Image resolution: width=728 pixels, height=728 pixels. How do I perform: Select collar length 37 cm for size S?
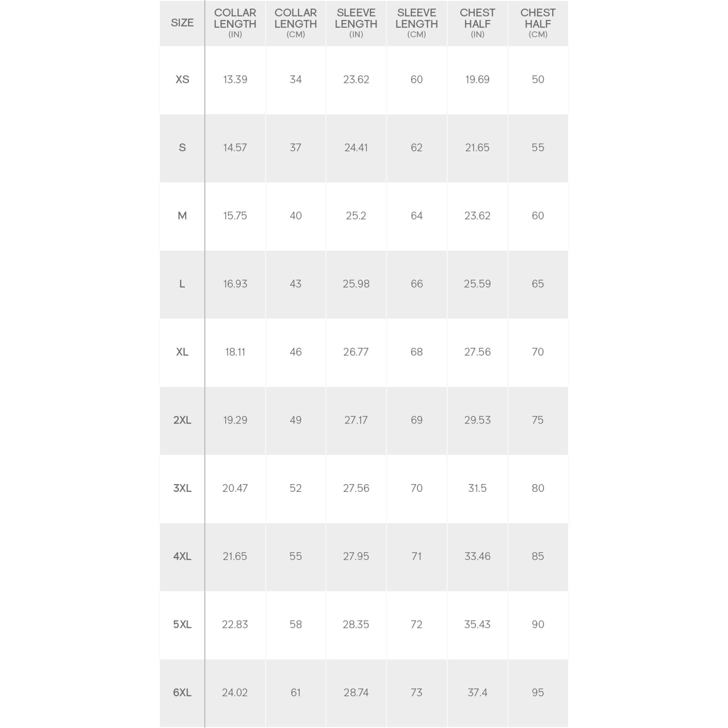296,147
